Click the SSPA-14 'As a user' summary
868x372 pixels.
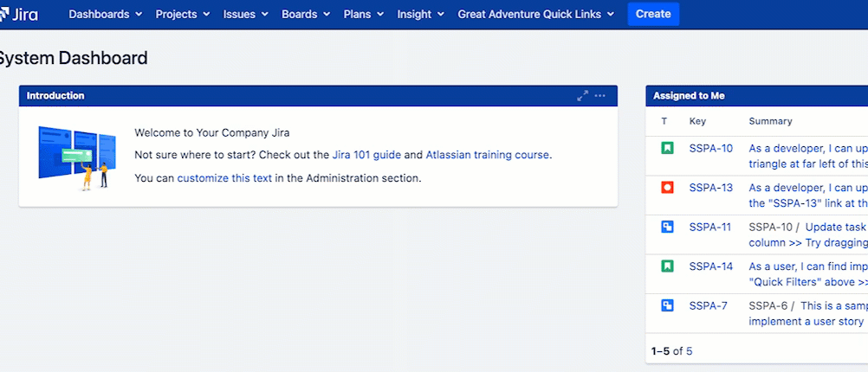[808, 273]
